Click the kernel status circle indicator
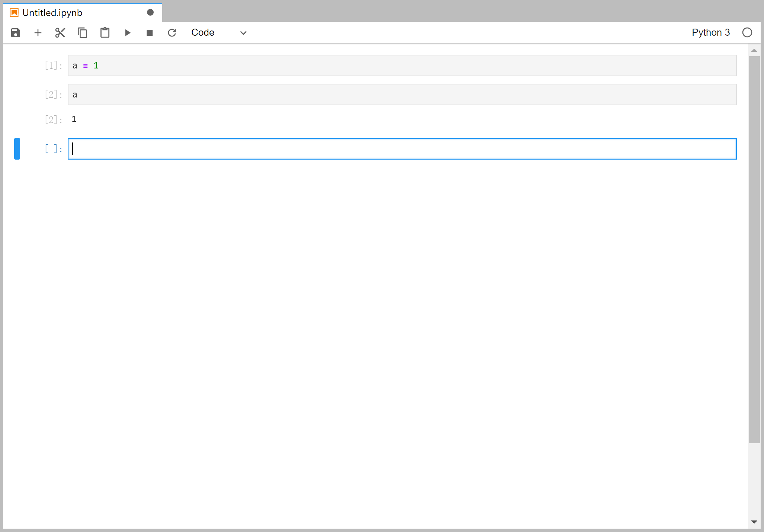This screenshot has width=764, height=532. tap(747, 32)
